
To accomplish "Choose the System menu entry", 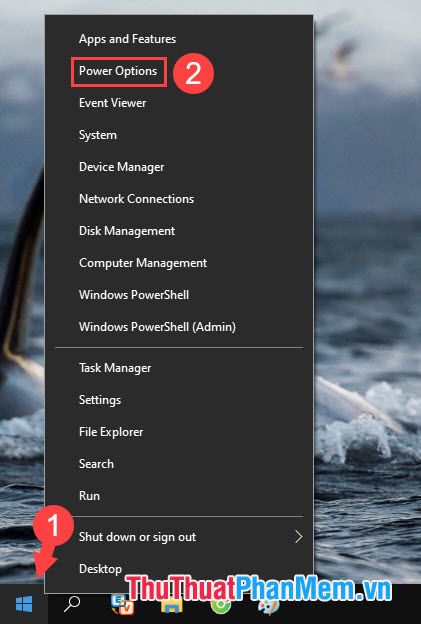I will (x=179, y=135).
